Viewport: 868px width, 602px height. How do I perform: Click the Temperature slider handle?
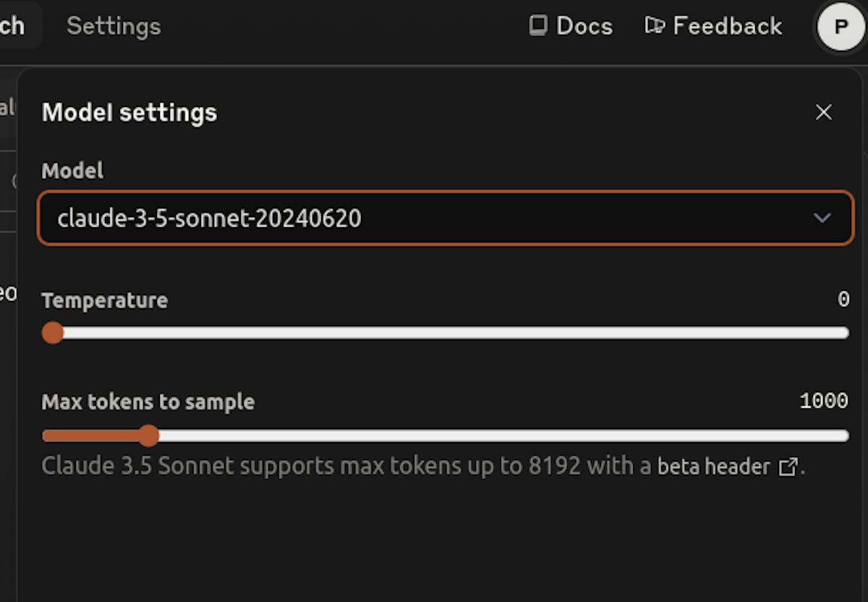click(53, 333)
